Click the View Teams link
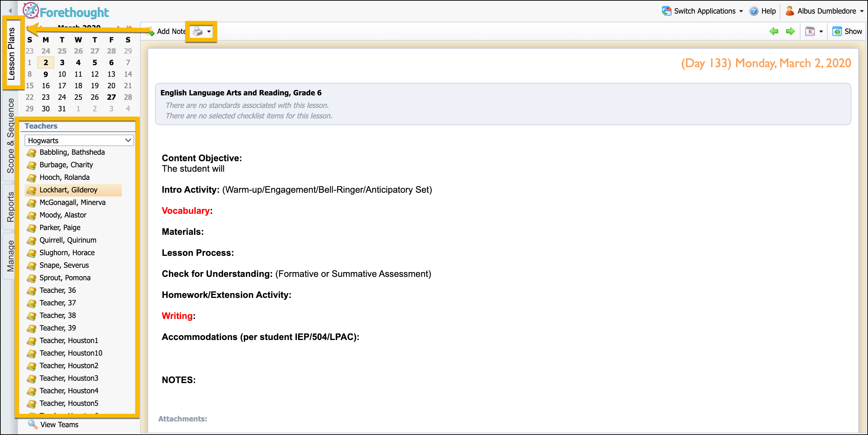This screenshot has height=435, width=868. (59, 425)
